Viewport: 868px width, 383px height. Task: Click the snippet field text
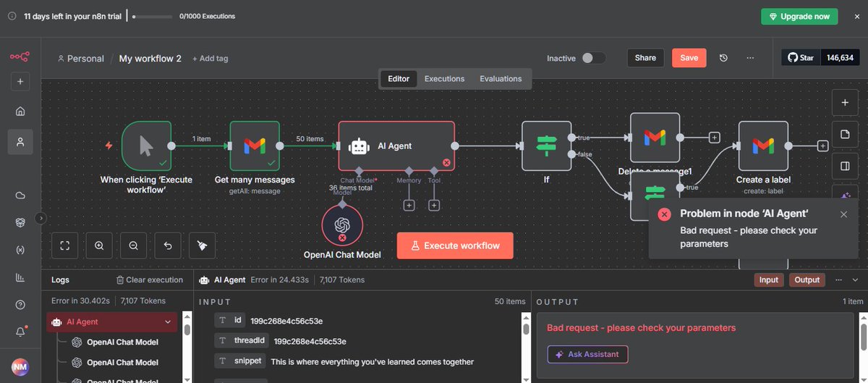[372, 361]
